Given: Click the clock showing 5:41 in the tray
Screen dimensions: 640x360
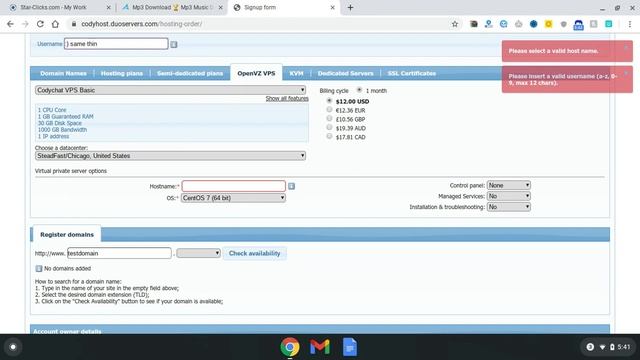Looking at the screenshot, I should (624, 347).
